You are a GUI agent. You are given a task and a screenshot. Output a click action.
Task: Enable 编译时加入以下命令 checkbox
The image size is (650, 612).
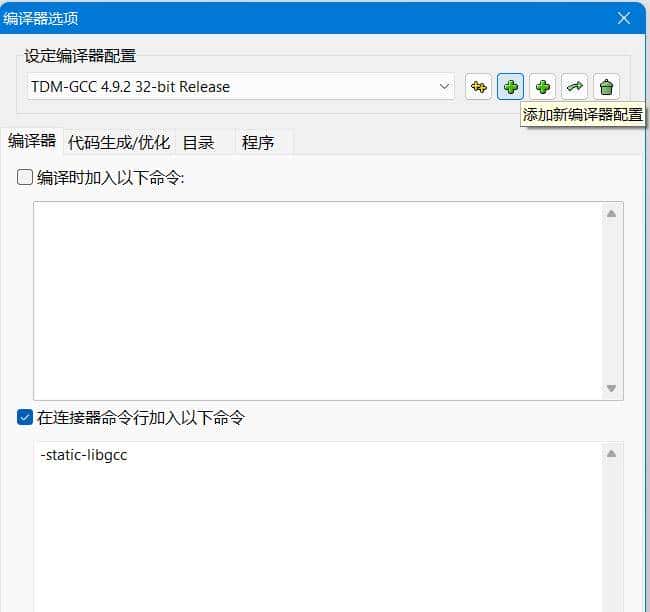coord(25,177)
